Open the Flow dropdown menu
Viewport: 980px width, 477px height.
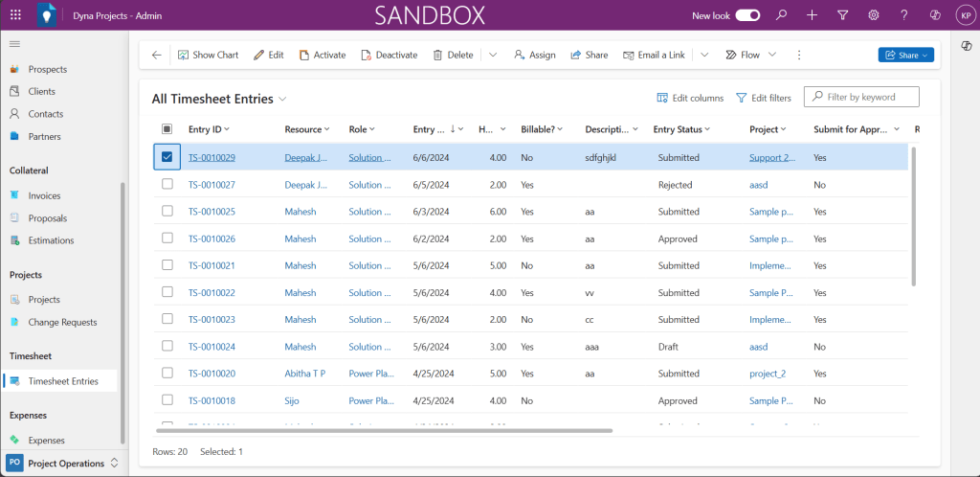coord(750,55)
